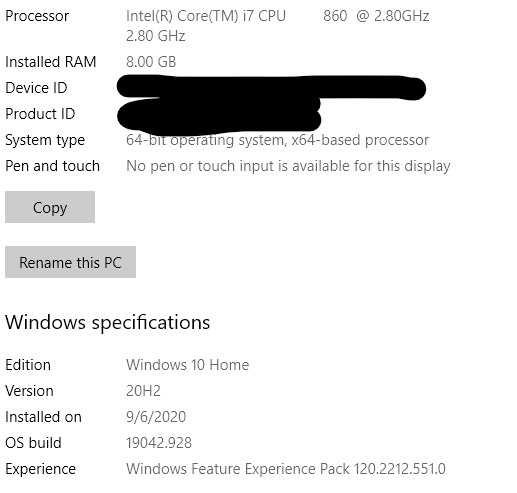Click the Rename this PC button
Image resolution: width=517 pixels, height=493 pixels.
[70, 262]
